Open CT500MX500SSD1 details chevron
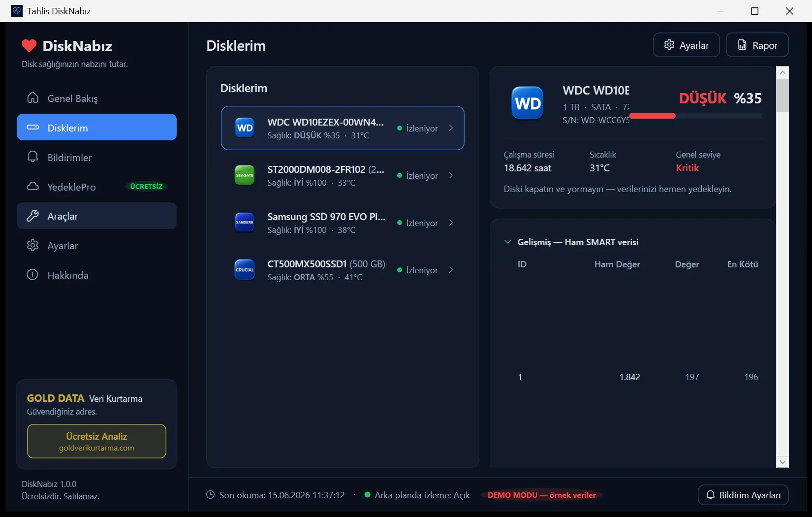 (x=451, y=270)
